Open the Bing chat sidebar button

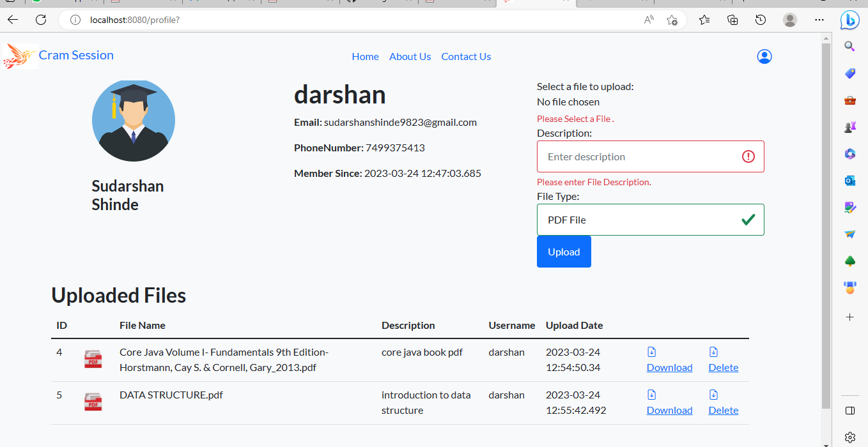coord(849,20)
